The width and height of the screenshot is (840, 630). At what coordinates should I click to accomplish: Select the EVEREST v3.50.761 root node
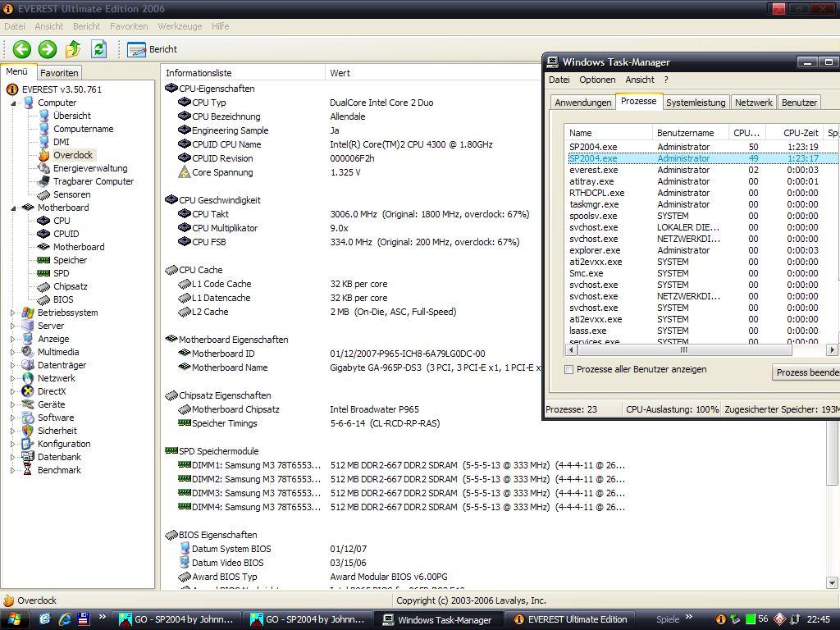tap(62, 89)
